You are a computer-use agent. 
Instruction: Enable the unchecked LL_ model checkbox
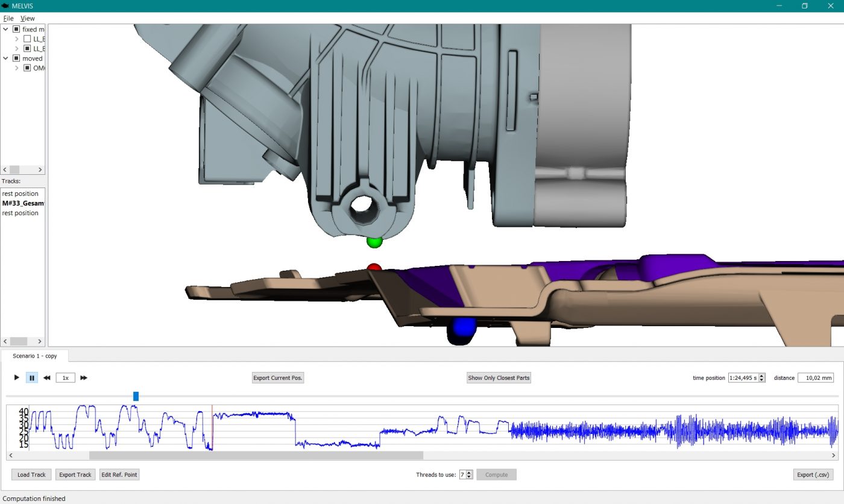(27, 39)
